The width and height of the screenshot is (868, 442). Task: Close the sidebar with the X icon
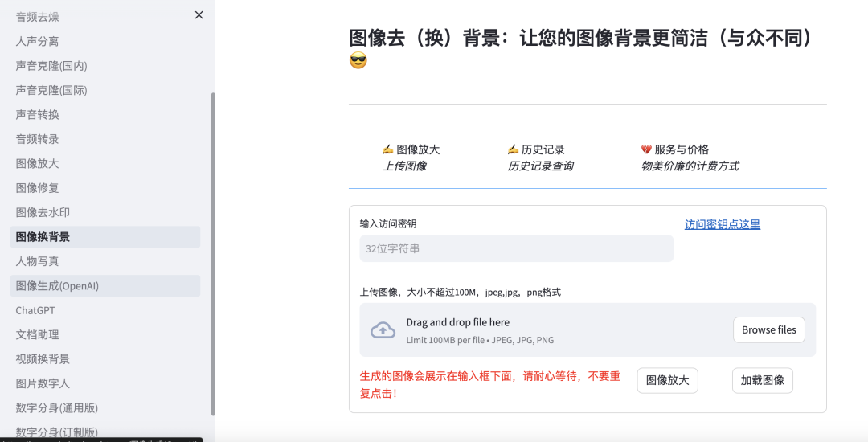[x=199, y=15]
